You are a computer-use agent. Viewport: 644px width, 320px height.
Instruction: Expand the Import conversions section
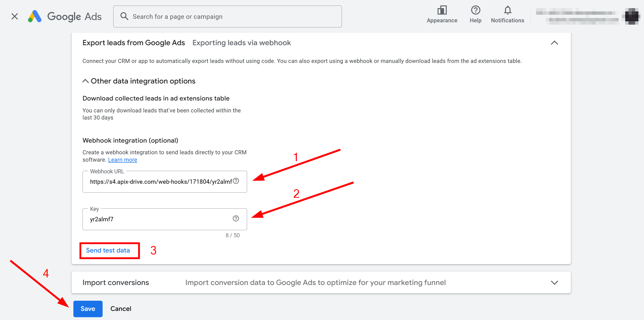554,283
